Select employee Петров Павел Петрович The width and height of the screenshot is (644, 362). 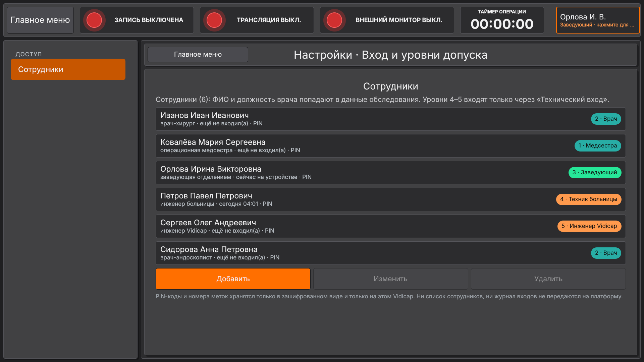(x=391, y=199)
